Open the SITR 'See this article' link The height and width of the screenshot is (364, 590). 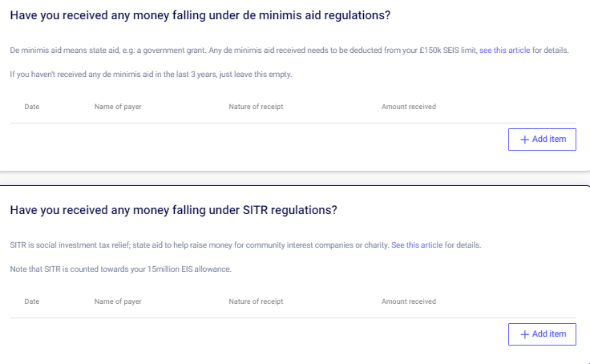click(417, 245)
